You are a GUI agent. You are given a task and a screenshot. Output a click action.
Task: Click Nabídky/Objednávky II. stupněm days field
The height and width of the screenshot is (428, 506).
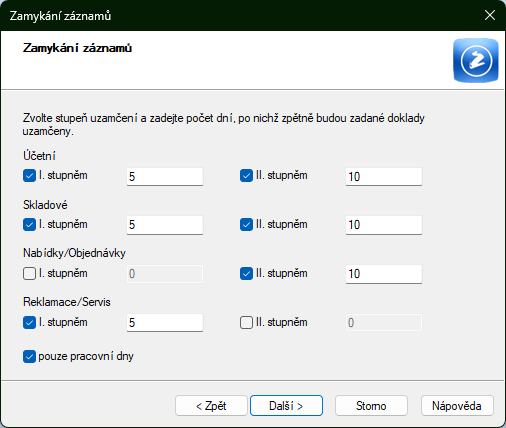coord(384,274)
